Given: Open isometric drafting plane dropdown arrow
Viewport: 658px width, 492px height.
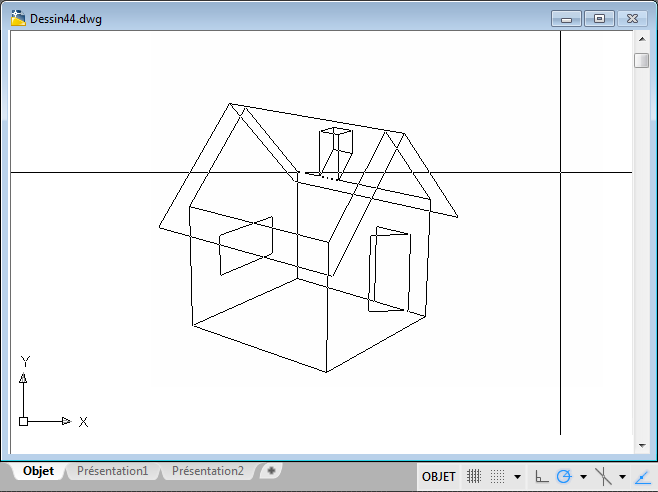Looking at the screenshot, I should (x=623, y=477).
